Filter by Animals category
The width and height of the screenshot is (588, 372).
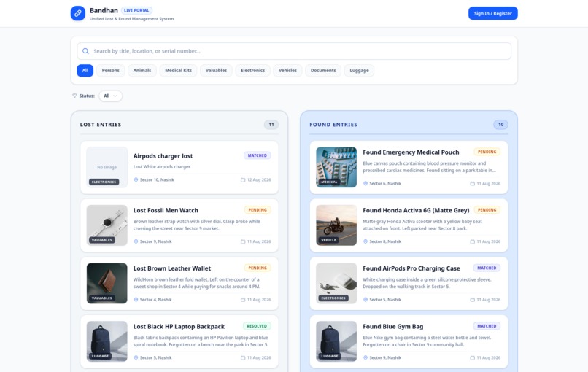click(x=142, y=71)
